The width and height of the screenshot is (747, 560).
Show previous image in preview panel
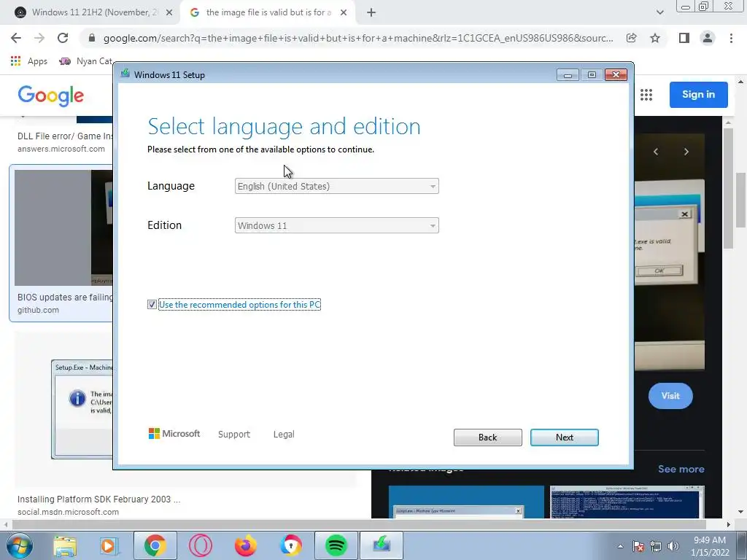click(656, 152)
